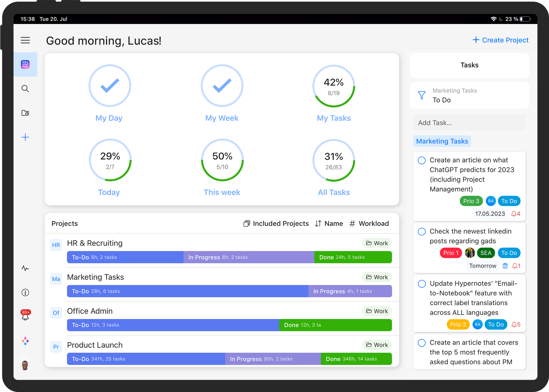Click the HR project badge icon
The height and width of the screenshot is (392, 549).
(56, 245)
